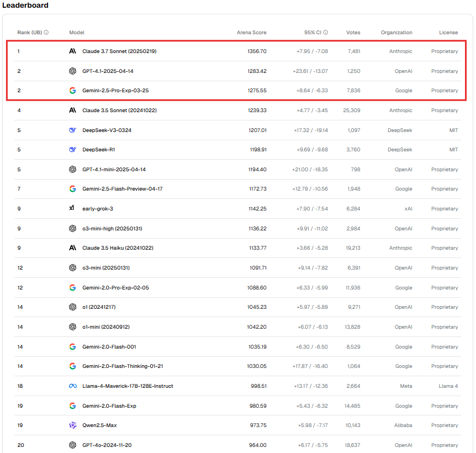This screenshot has height=453, width=476.
Task: Click the Google logo beside Gemini-2.0-Flash-Exp
Action: (72, 406)
